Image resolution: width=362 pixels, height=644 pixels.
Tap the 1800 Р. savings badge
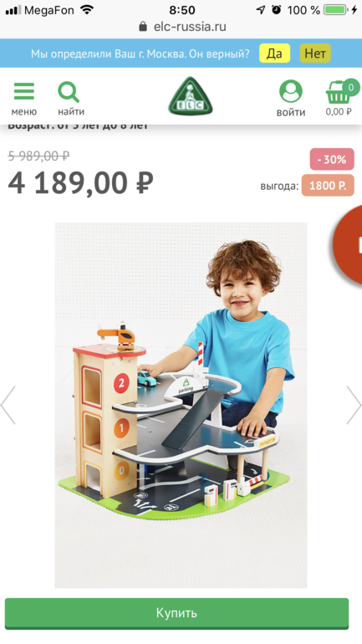[328, 185]
